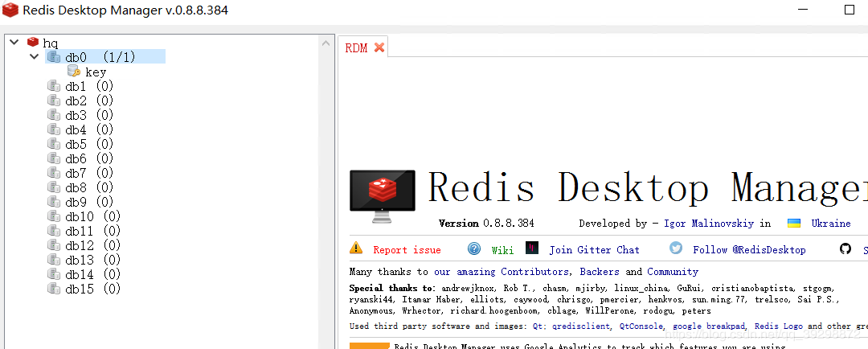The height and width of the screenshot is (349, 868).
Task: Click the db12 database icon
Action: pos(54,244)
